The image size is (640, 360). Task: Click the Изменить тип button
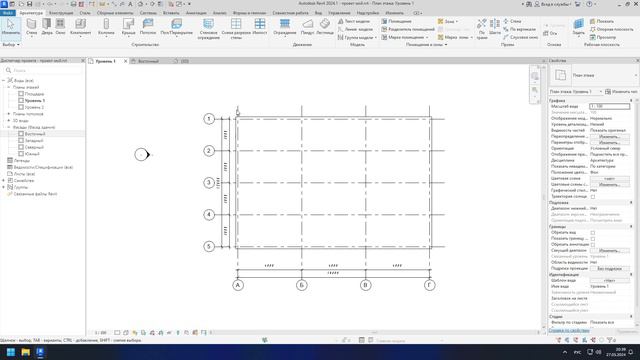(x=621, y=91)
